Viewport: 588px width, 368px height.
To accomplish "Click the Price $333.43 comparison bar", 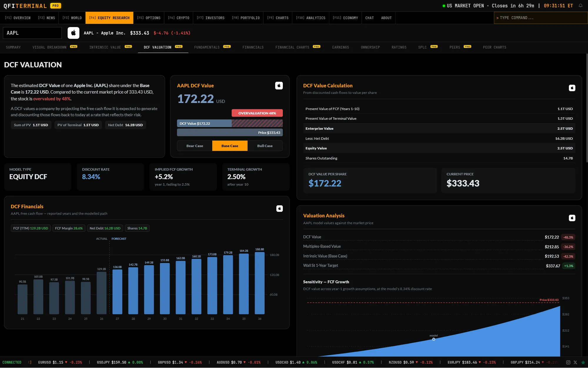I will pos(230,133).
